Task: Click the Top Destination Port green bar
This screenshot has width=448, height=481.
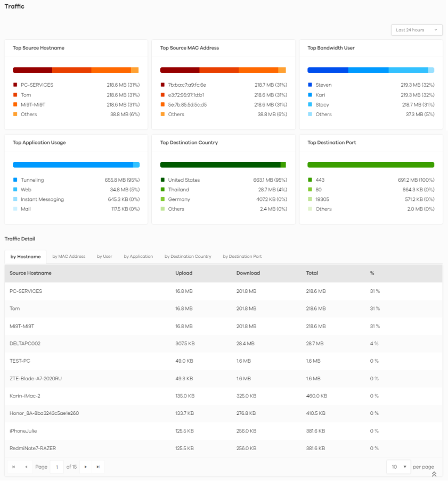Action: (x=371, y=165)
